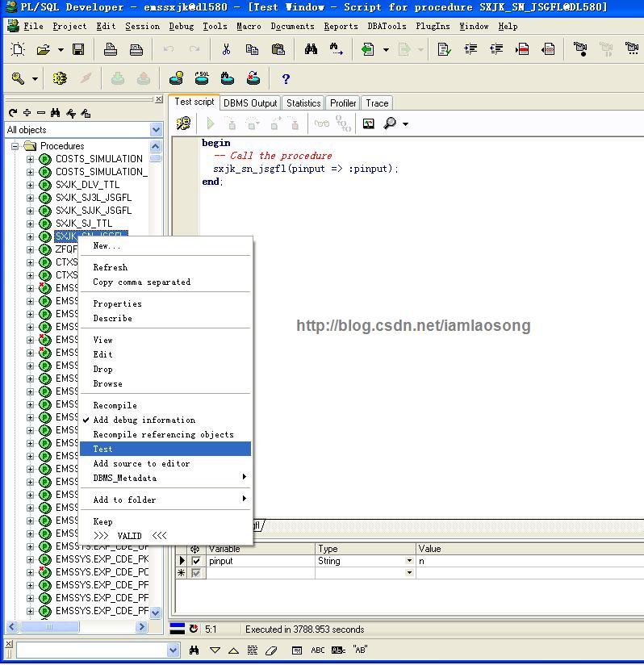Click the Cut scissors toolbar icon

click(226, 49)
